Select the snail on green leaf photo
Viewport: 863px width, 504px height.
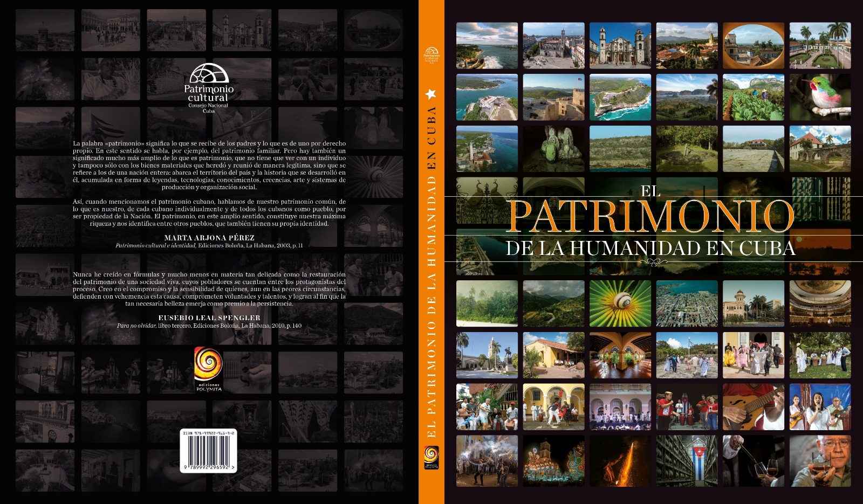click(x=620, y=303)
